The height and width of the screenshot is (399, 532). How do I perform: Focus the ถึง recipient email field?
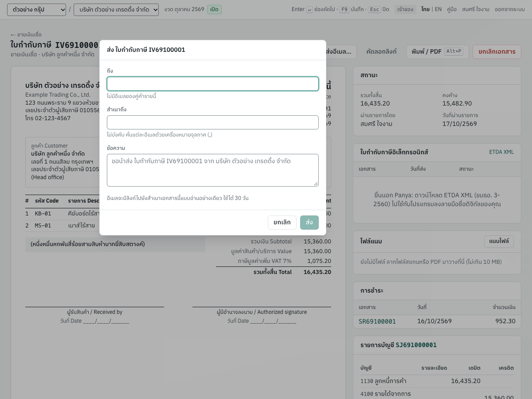pyautogui.click(x=213, y=84)
